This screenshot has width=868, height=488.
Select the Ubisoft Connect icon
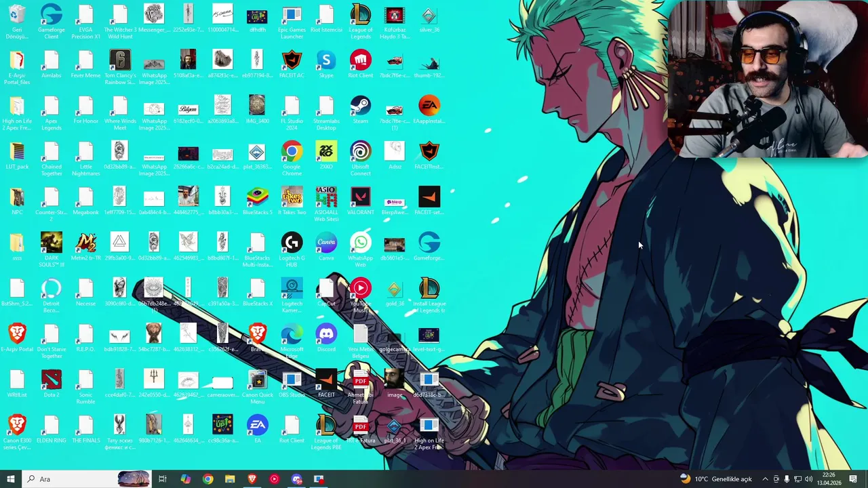tap(360, 159)
